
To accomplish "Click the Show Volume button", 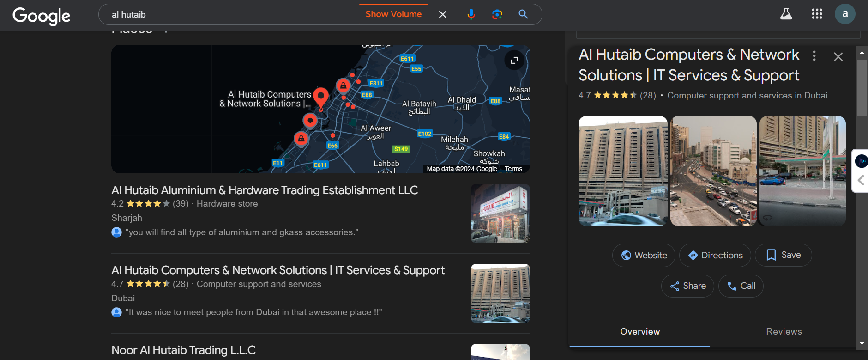I will [x=393, y=14].
